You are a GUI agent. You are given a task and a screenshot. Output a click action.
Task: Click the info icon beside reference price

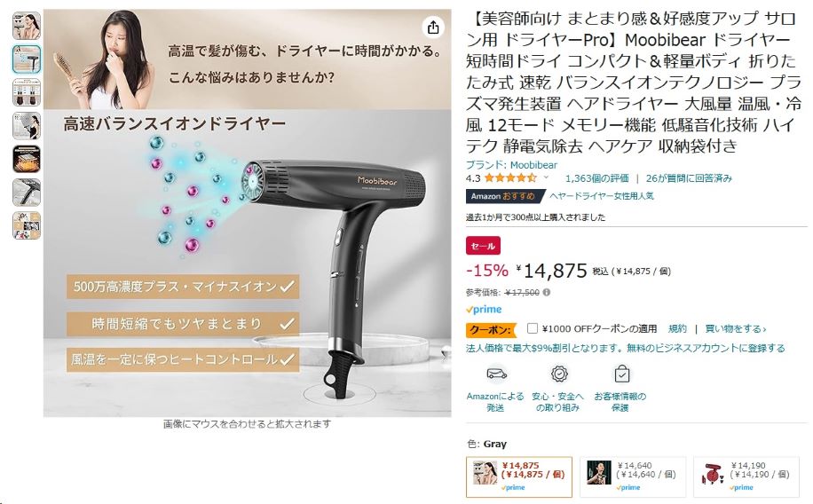(546, 293)
